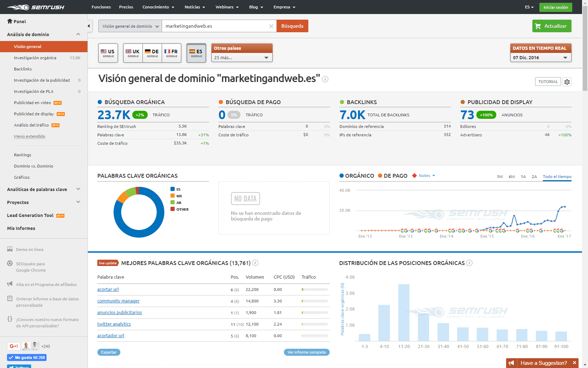Toggle the AR legend item in keywords chart
Image resolution: width=588 pixels, height=368 pixels.
(x=176, y=203)
